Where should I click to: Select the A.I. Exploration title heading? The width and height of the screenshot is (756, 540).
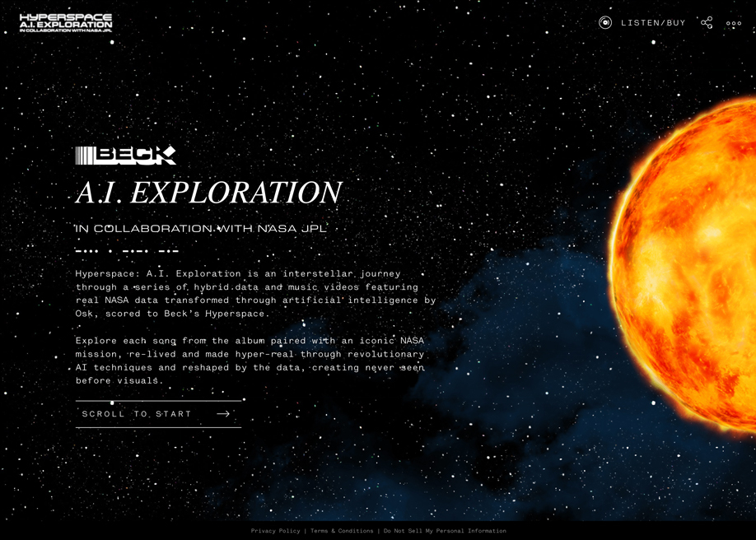click(208, 192)
